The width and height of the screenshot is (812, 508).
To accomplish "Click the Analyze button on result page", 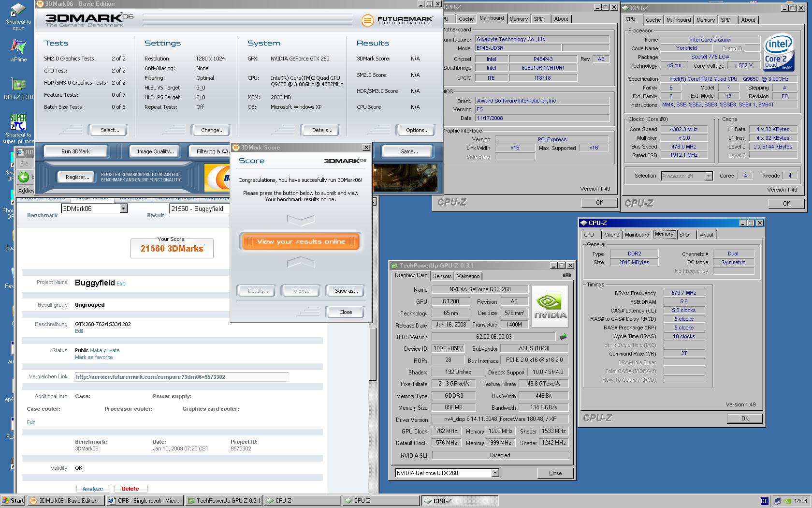I will 93,489.
